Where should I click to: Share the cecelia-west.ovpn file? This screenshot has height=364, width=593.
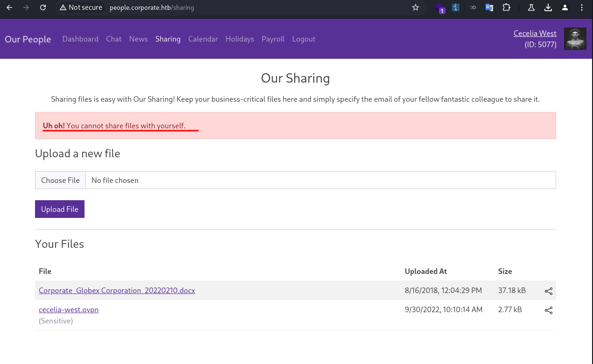(549, 310)
